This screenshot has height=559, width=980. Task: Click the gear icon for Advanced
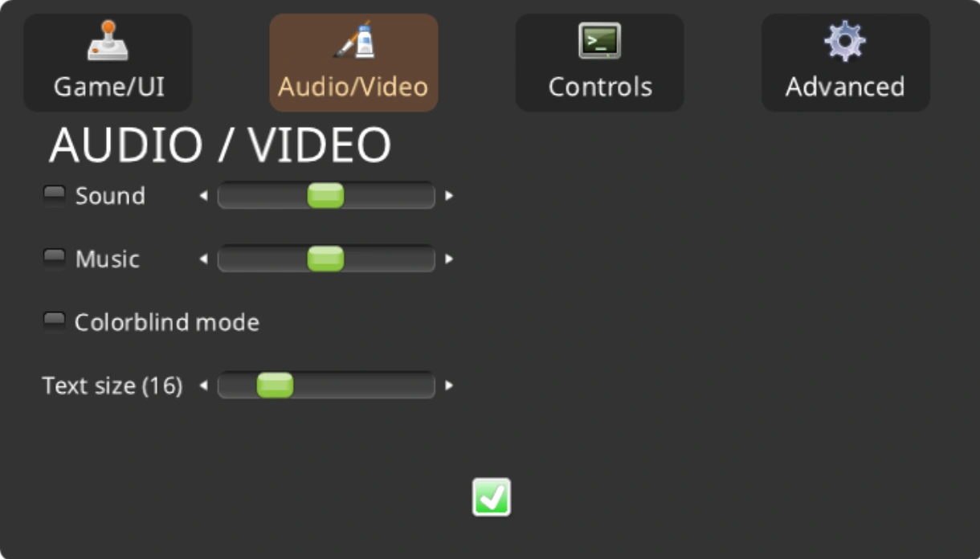pyautogui.click(x=845, y=40)
